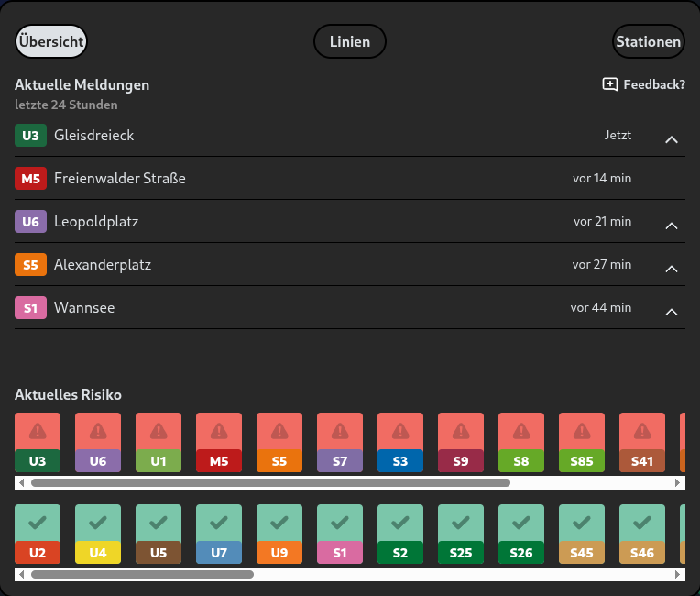This screenshot has width=700, height=596.
Task: Click left arrow of warning-lines scrollbar
Action: (21, 482)
